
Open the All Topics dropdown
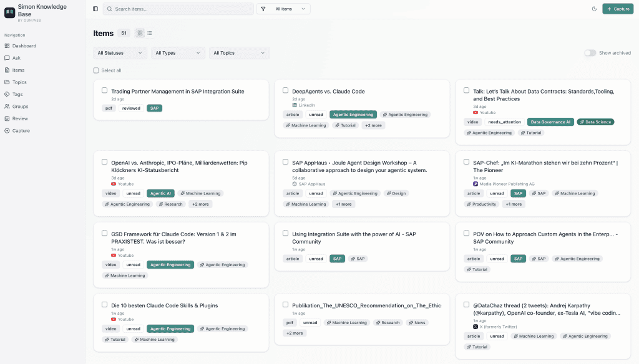click(x=239, y=53)
